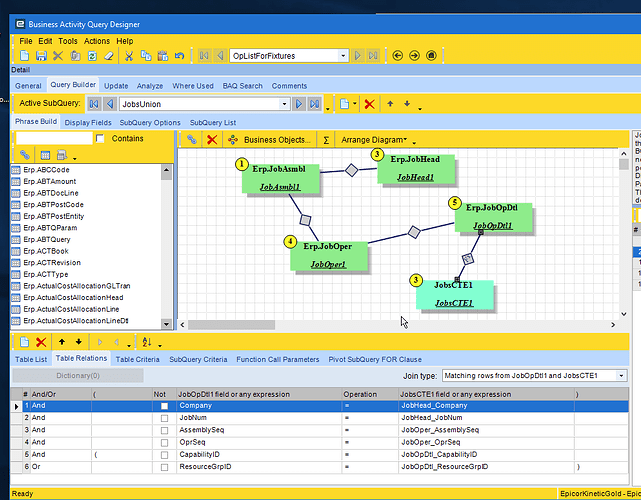
Task: Click the Delete X icon in main toolbar
Action: (x=58, y=56)
